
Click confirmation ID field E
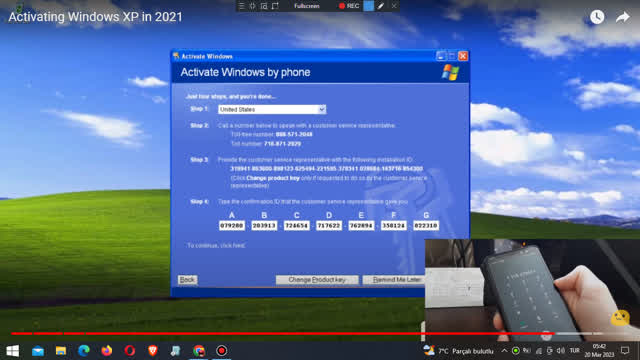(x=361, y=225)
